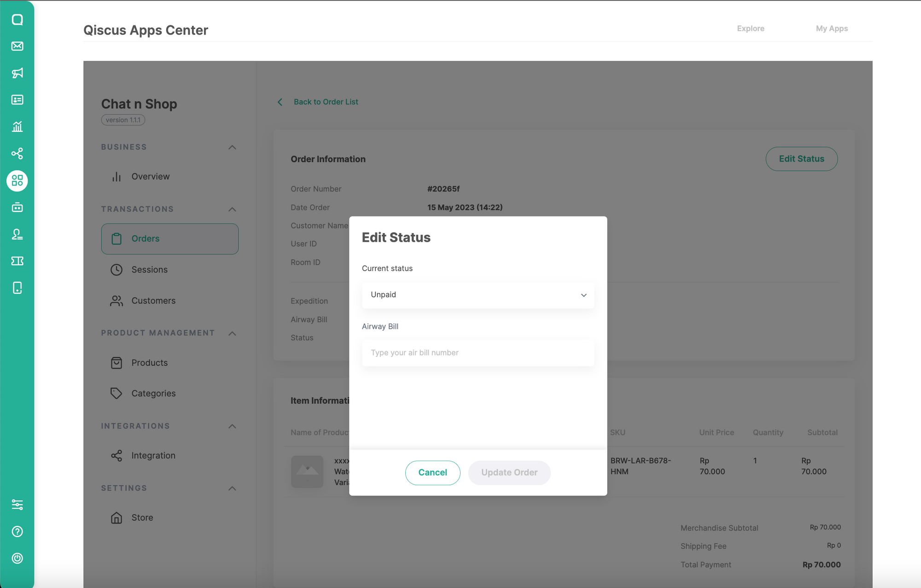Viewport: 921px width, 588px height.
Task: Collapse the Business section chevron
Action: click(232, 147)
